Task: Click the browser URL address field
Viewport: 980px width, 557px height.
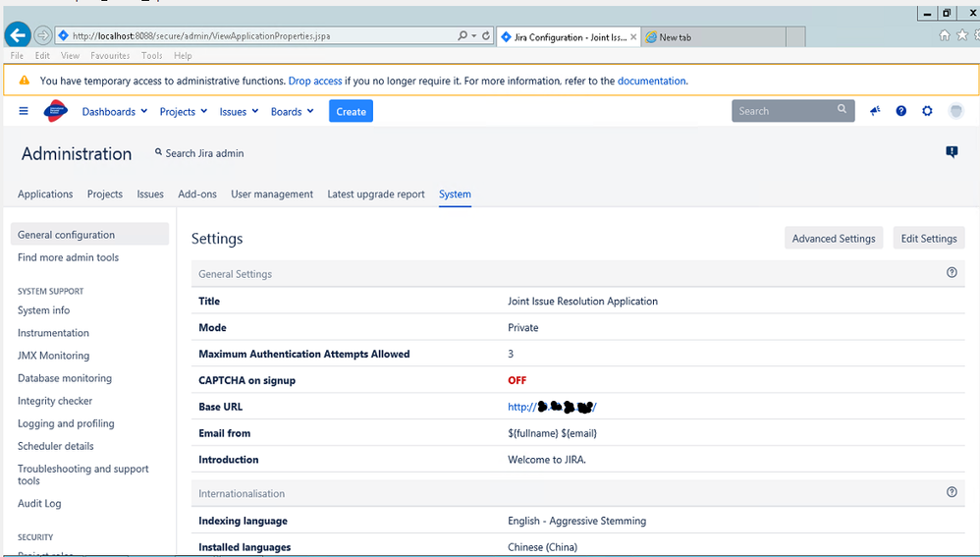Action: coord(256,35)
